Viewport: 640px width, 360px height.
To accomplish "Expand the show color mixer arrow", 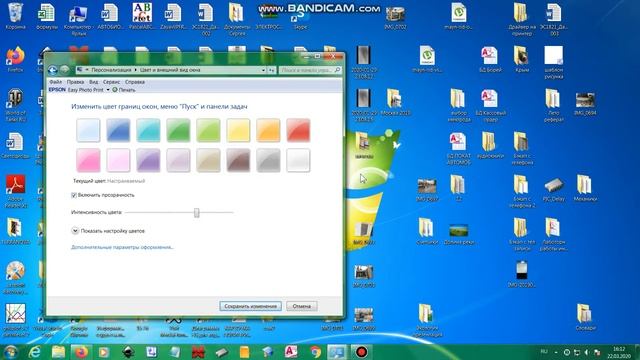I will (x=75, y=231).
